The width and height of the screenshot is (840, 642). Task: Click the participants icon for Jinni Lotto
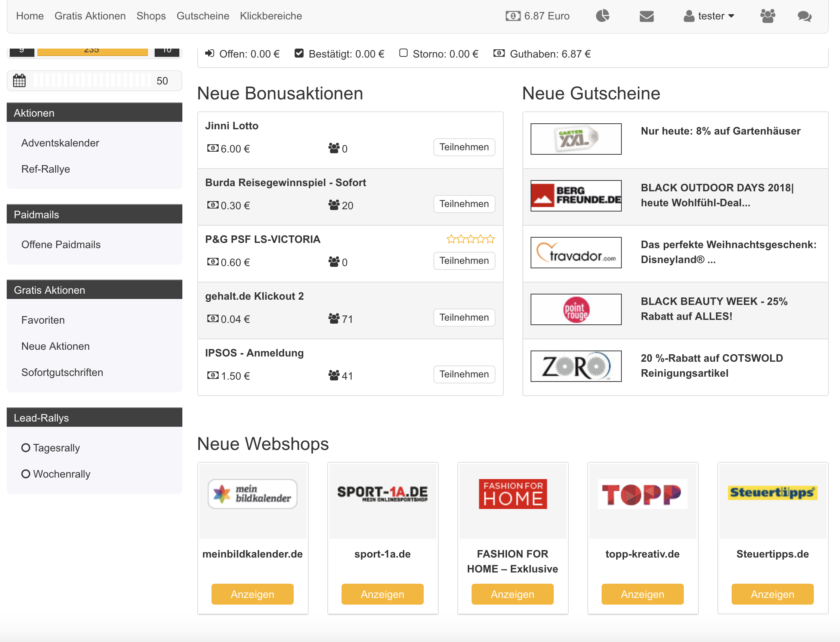[x=334, y=148]
